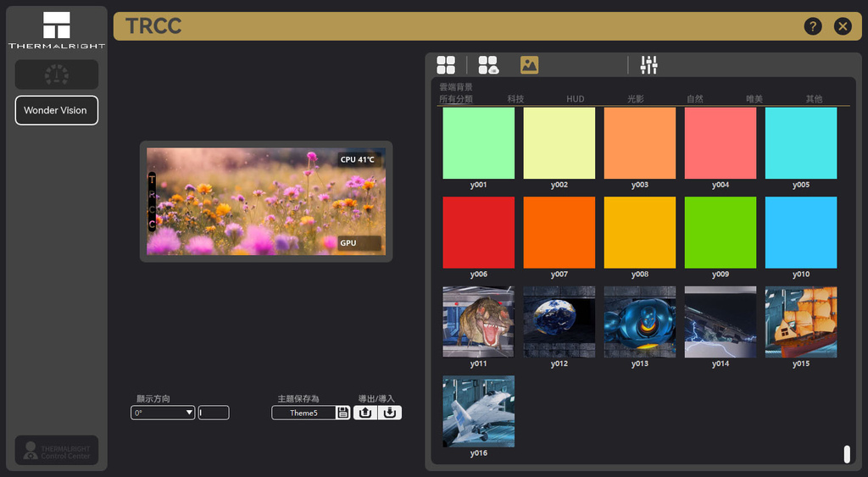Screen dimensions: 868x477
Task: Open the local themes grid view
Action: coord(446,65)
